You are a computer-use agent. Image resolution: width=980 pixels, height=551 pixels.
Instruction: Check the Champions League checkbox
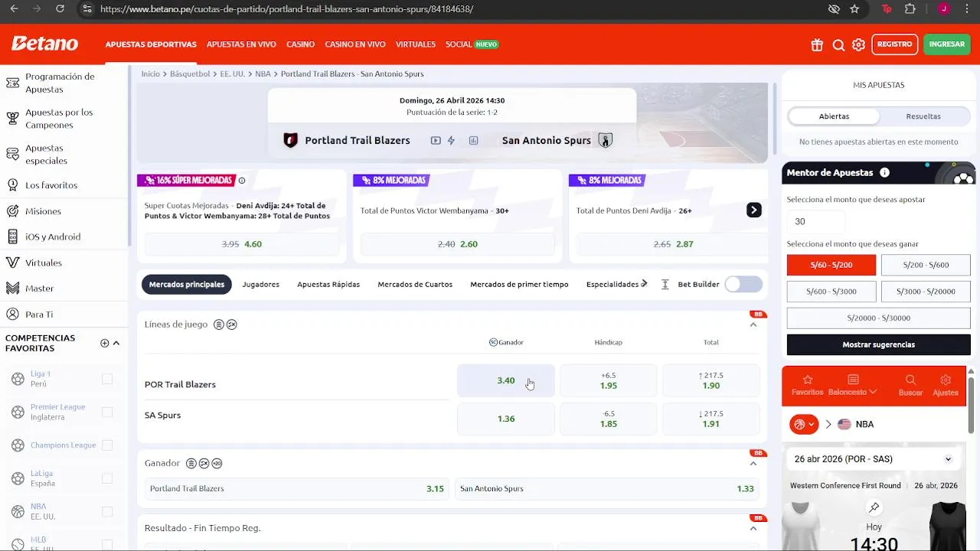point(107,445)
